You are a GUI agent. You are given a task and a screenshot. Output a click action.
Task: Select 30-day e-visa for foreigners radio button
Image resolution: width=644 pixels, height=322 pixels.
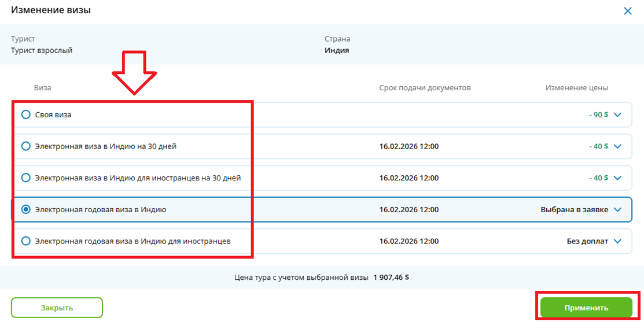[25, 178]
